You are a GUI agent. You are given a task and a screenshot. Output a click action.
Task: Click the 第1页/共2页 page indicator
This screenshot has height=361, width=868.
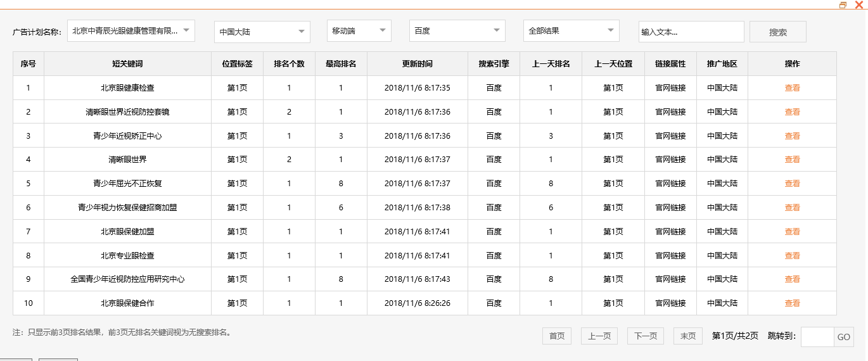point(735,336)
